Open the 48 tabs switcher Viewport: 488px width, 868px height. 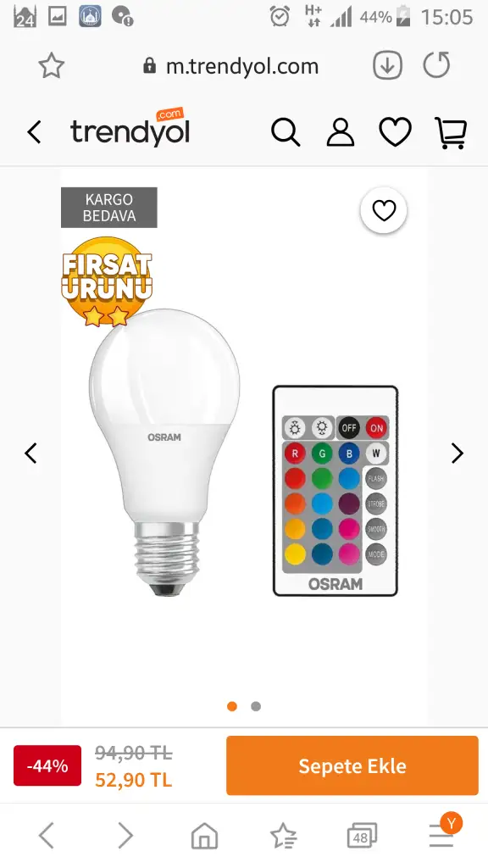362,835
